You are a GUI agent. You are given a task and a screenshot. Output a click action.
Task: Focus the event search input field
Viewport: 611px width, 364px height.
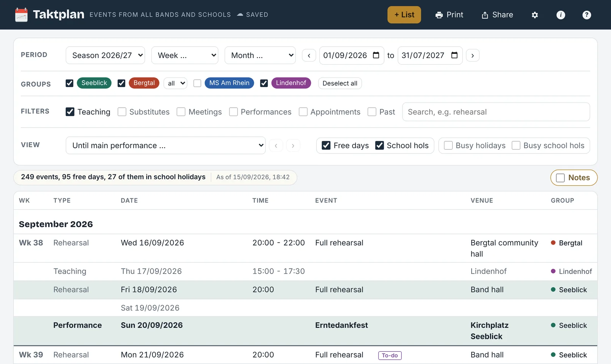point(496,112)
